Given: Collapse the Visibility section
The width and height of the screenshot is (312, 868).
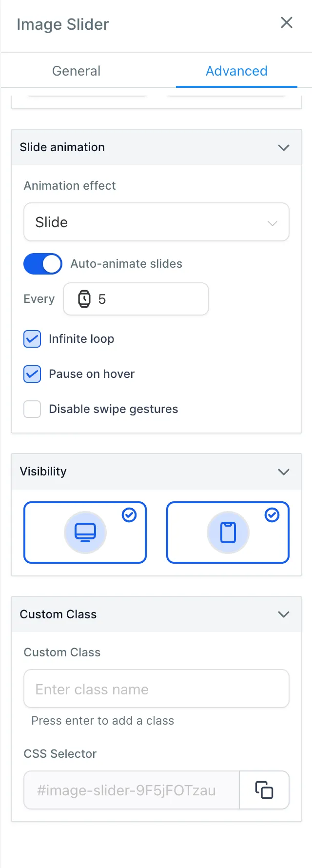Looking at the screenshot, I should coord(284,472).
